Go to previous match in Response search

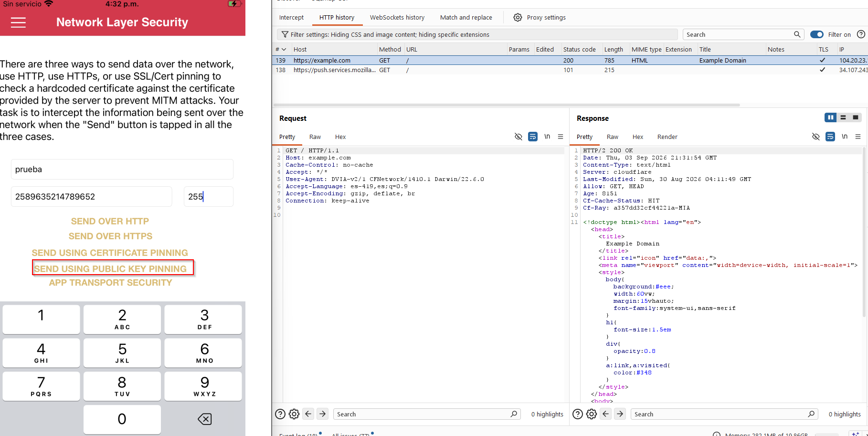[606, 414]
